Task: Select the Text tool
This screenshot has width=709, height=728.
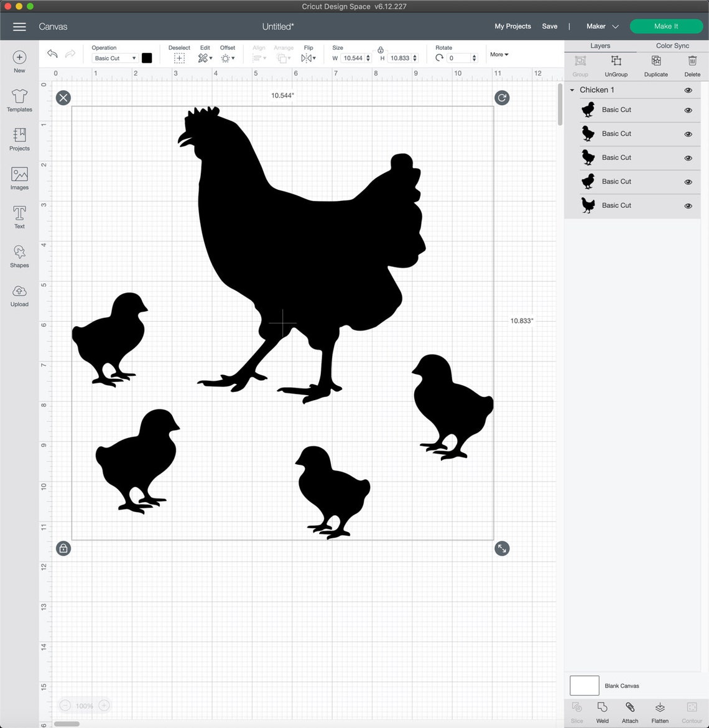Action: (x=19, y=217)
